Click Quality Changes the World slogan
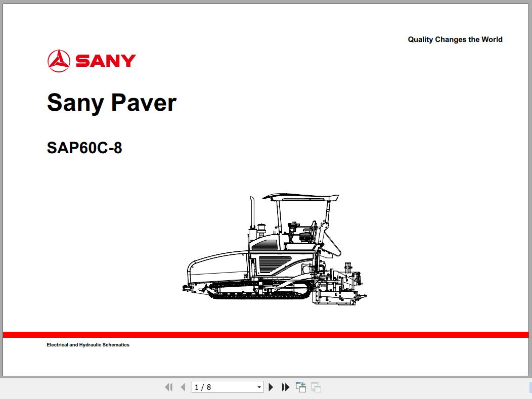This screenshot has height=399, width=532. pos(455,39)
